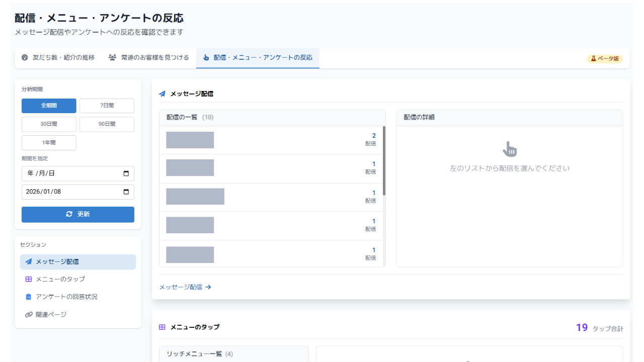644x362 pixels.
Task: Click the grid icon beside sidebar メニューのタップ
Action: pyautogui.click(x=29, y=279)
